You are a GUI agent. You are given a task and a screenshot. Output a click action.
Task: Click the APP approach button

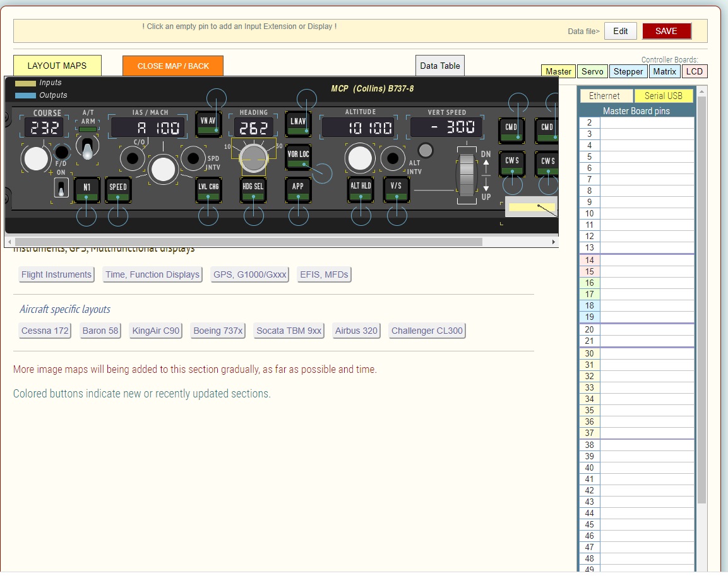(298, 189)
